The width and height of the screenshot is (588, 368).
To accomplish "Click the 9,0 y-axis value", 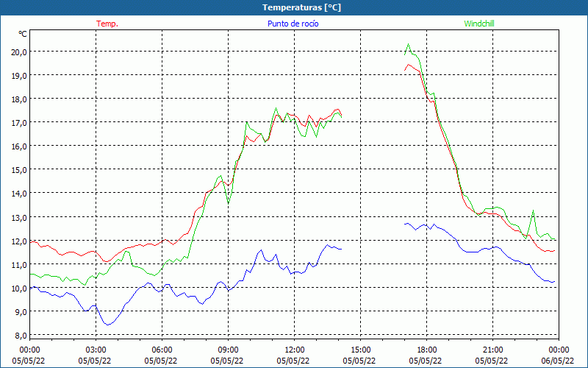I will click(21, 312).
